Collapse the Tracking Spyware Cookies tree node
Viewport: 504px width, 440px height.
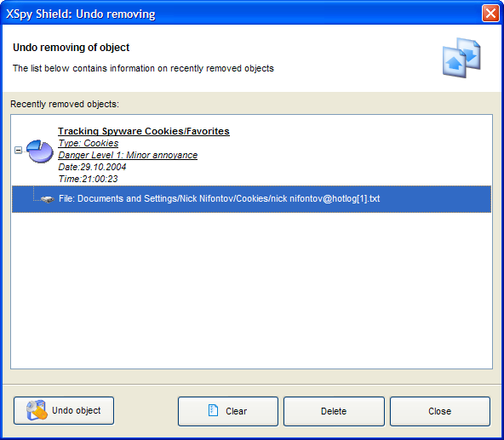point(19,150)
